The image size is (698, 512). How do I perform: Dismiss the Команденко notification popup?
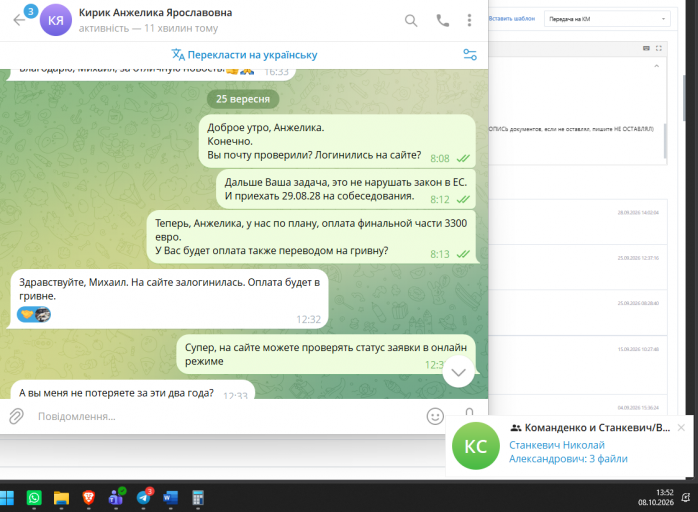681,427
